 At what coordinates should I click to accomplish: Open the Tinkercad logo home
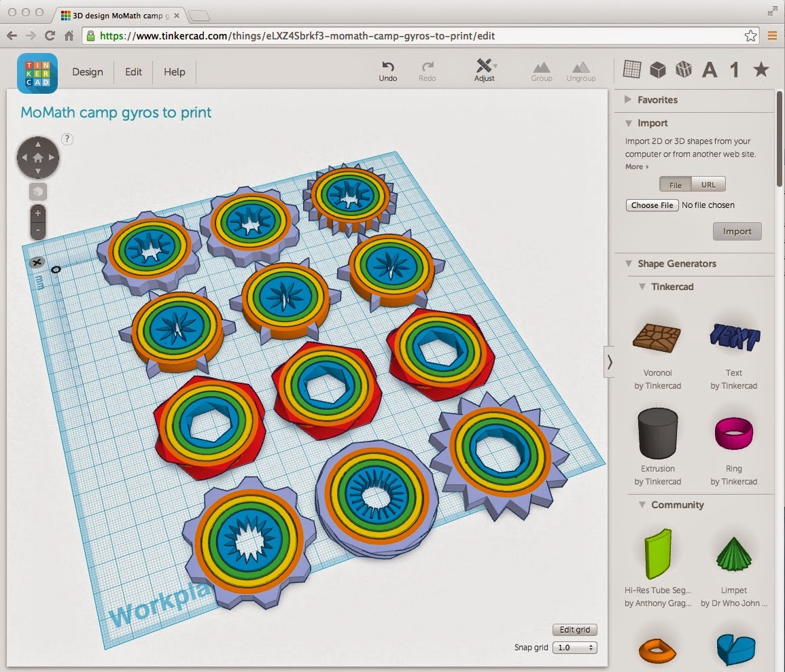click(37, 73)
